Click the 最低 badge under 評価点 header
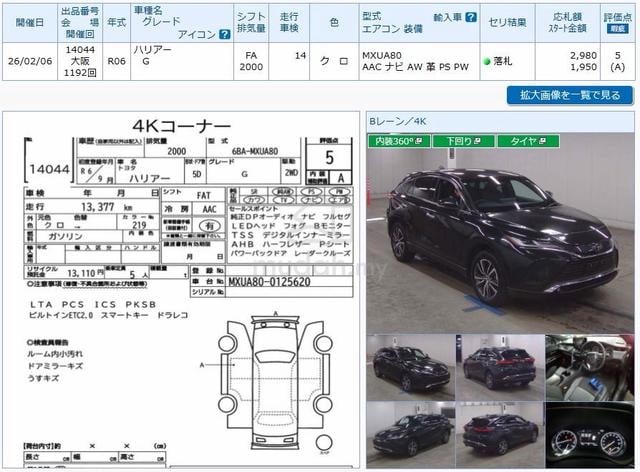 (618, 29)
